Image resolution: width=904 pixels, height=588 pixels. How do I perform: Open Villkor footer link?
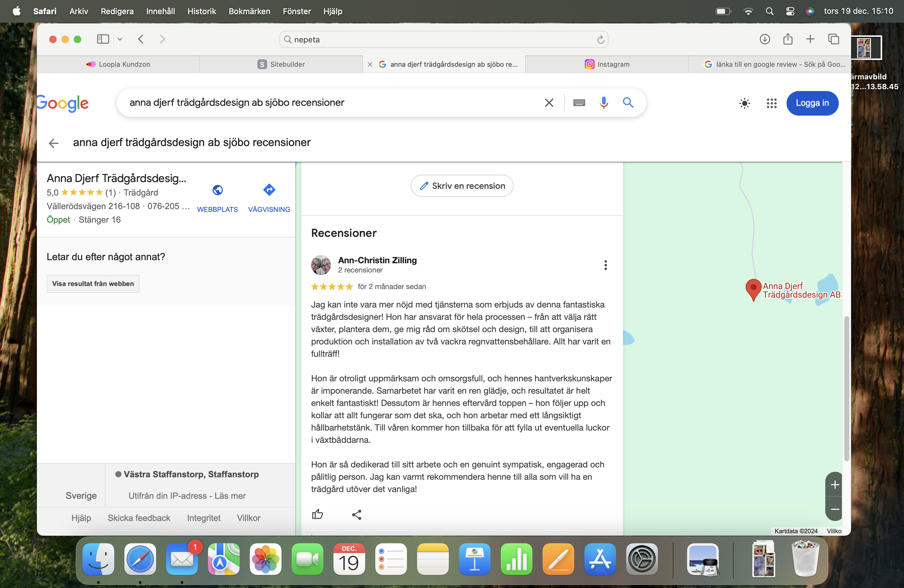248,518
